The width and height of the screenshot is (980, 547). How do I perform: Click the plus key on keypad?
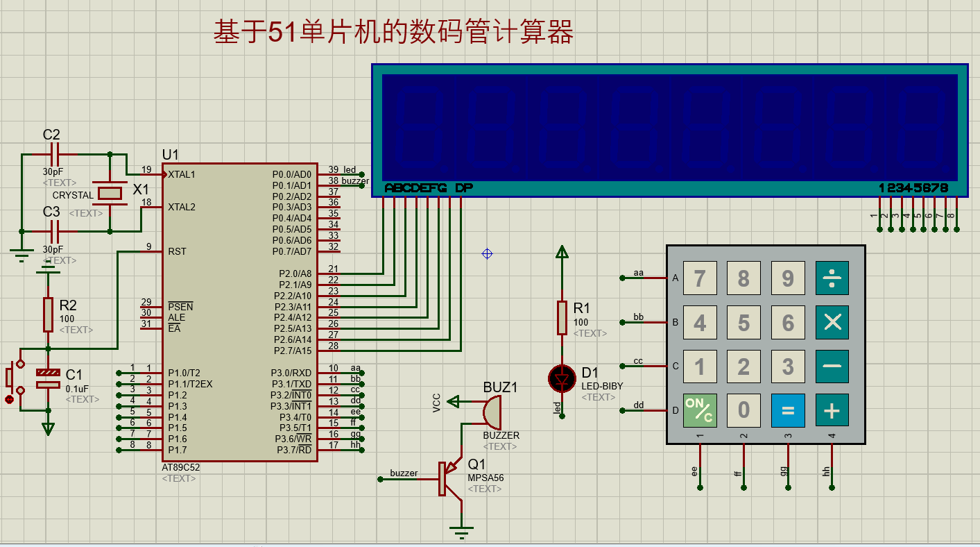832,411
